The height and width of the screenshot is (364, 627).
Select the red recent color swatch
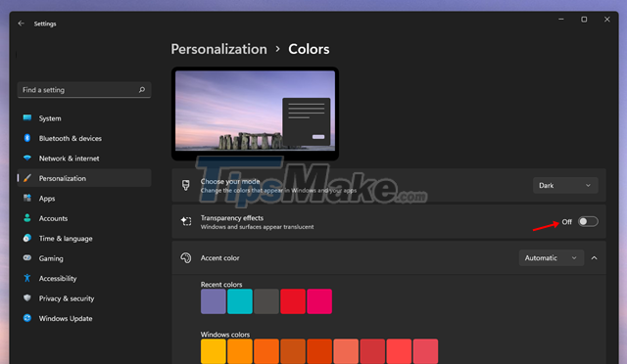click(293, 301)
